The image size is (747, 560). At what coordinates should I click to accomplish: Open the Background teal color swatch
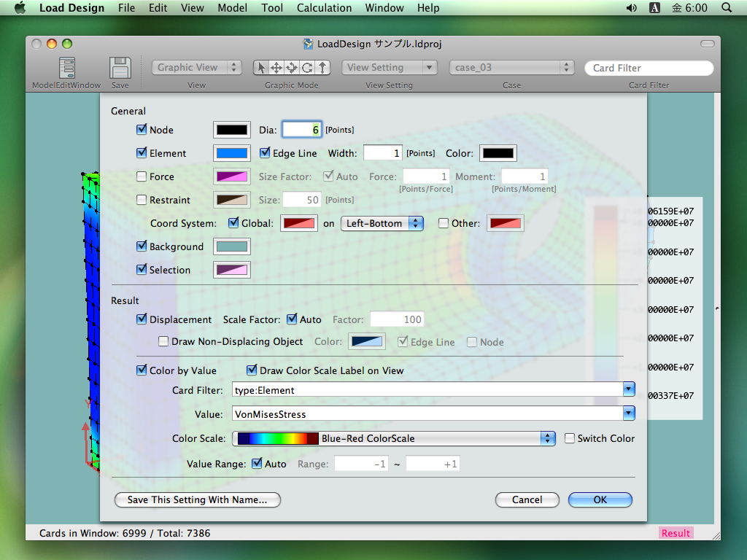pyautogui.click(x=232, y=246)
